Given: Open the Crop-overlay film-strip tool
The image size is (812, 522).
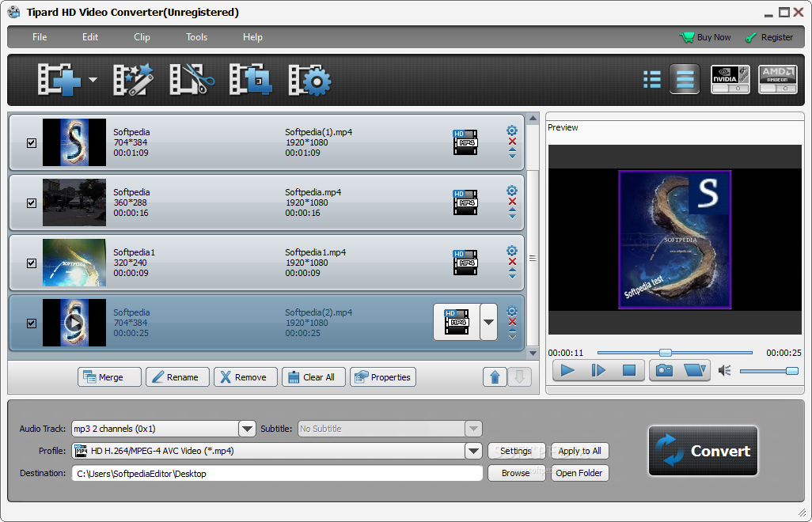Looking at the screenshot, I should [x=251, y=80].
